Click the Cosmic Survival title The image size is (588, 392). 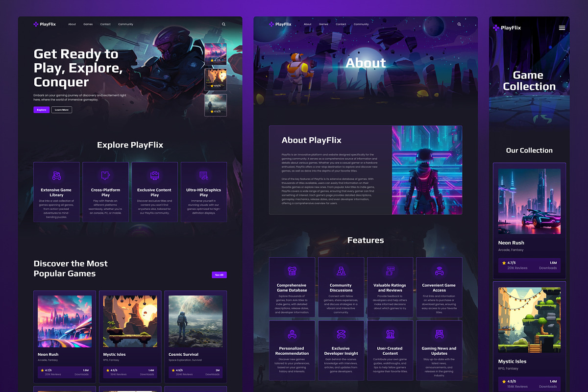(x=183, y=354)
